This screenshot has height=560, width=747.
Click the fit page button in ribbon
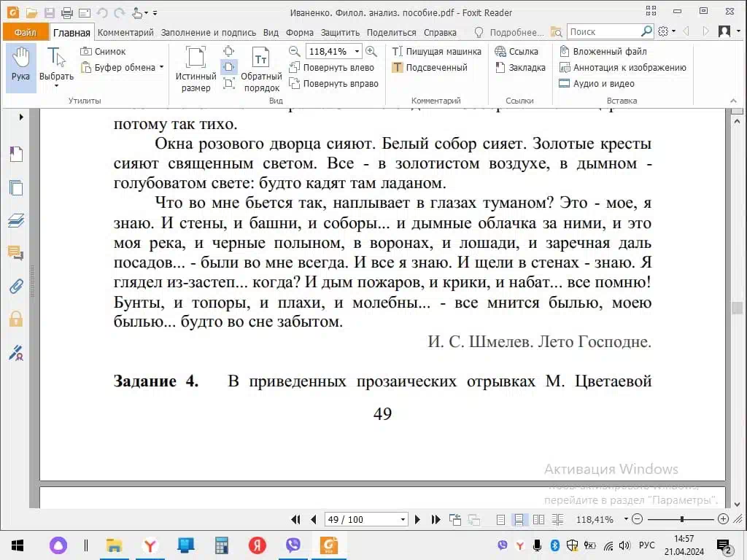tap(228, 51)
